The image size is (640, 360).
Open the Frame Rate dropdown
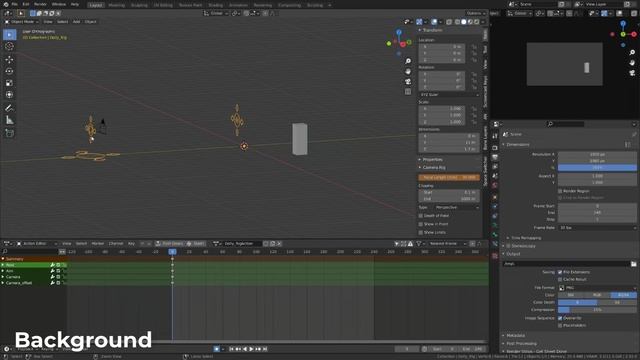pyautogui.click(x=597, y=228)
